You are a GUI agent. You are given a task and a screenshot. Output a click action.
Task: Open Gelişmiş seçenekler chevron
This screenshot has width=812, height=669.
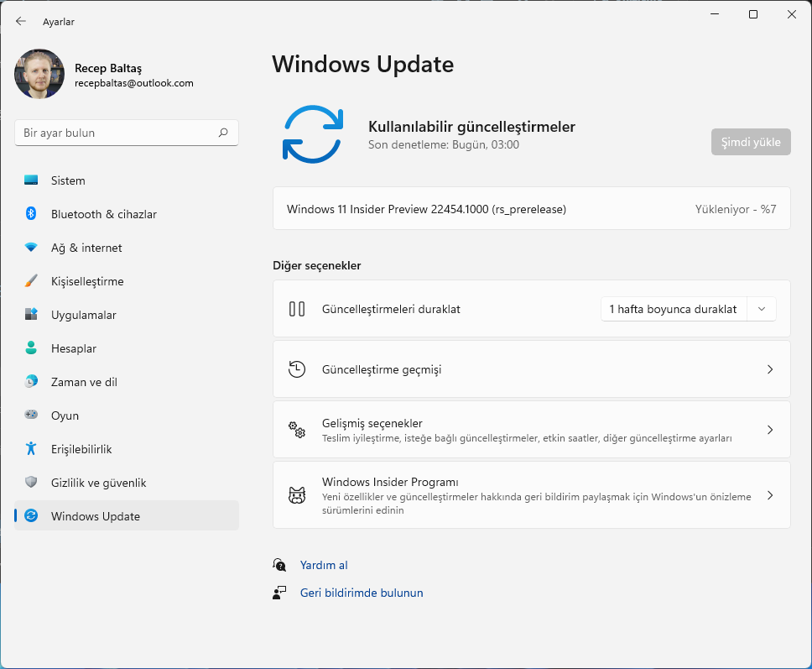(x=769, y=430)
